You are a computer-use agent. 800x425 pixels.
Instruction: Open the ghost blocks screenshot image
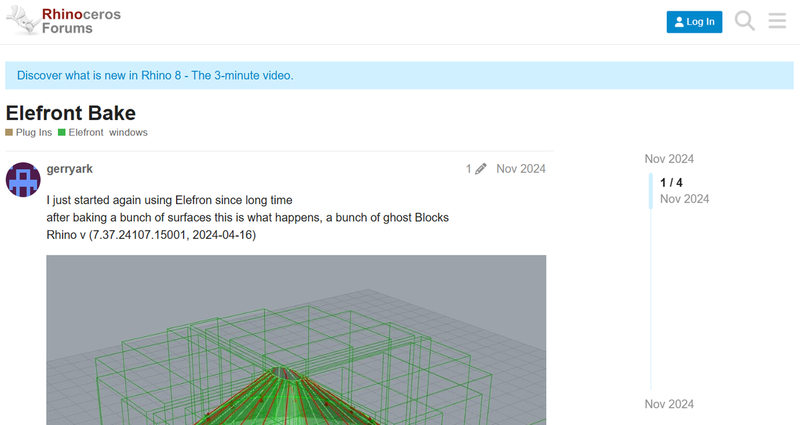click(296, 340)
